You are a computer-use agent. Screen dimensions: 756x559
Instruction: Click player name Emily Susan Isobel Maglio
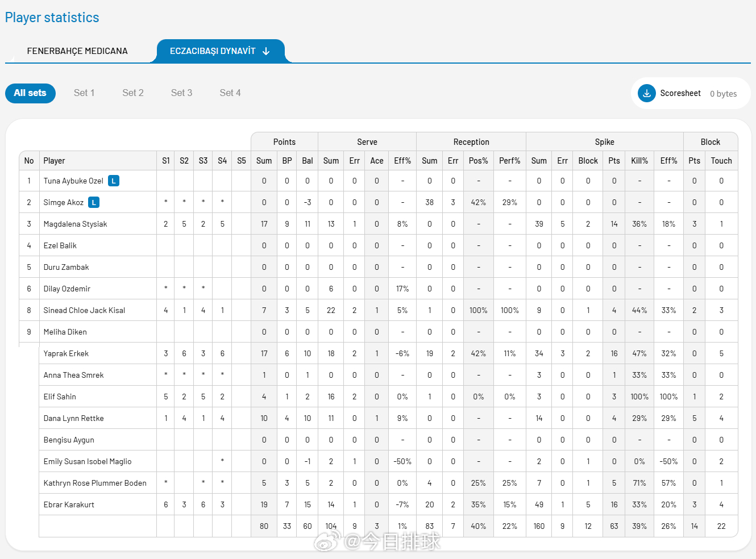(x=88, y=462)
